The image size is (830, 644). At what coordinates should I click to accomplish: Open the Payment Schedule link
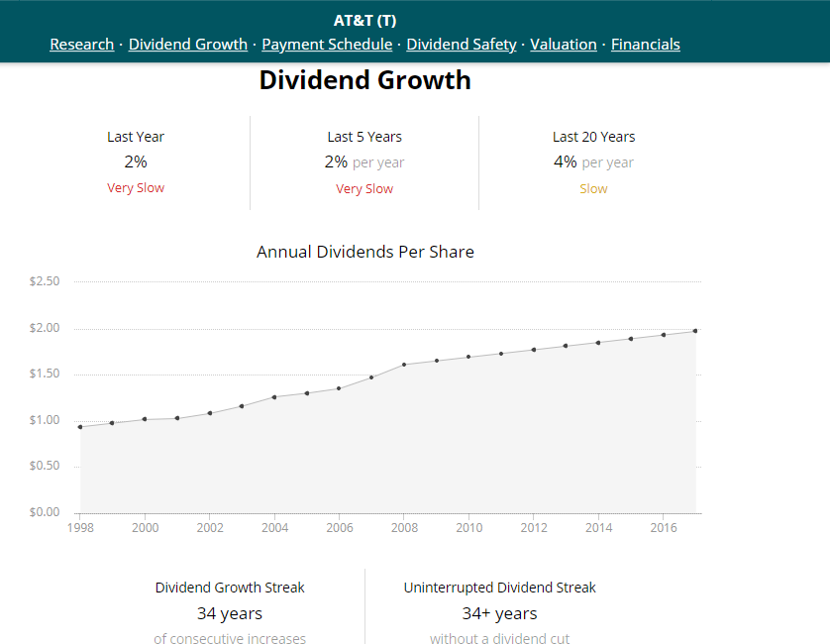click(x=327, y=45)
